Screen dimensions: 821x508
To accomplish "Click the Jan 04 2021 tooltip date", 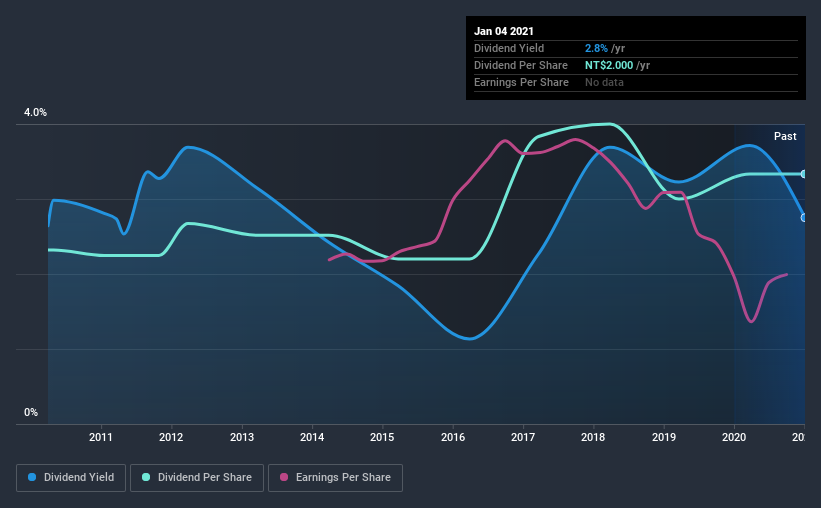I will pos(504,31).
